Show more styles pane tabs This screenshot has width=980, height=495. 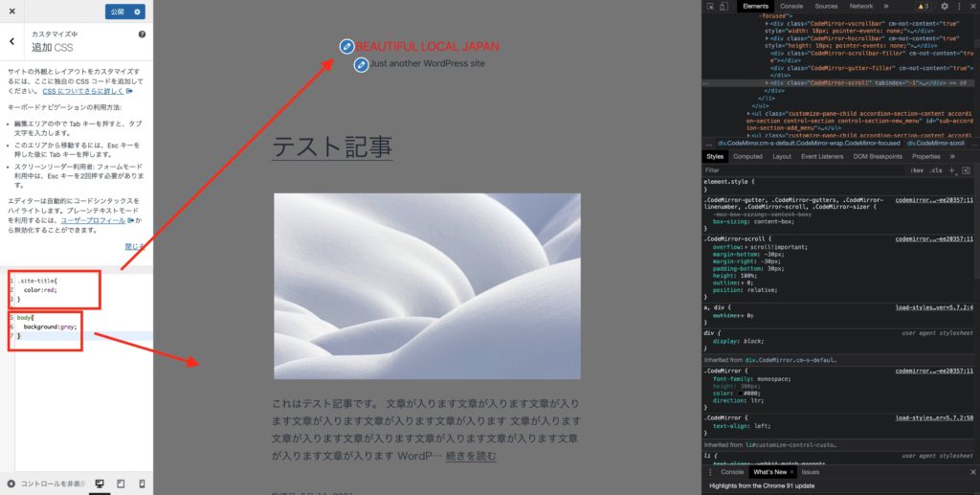click(952, 157)
